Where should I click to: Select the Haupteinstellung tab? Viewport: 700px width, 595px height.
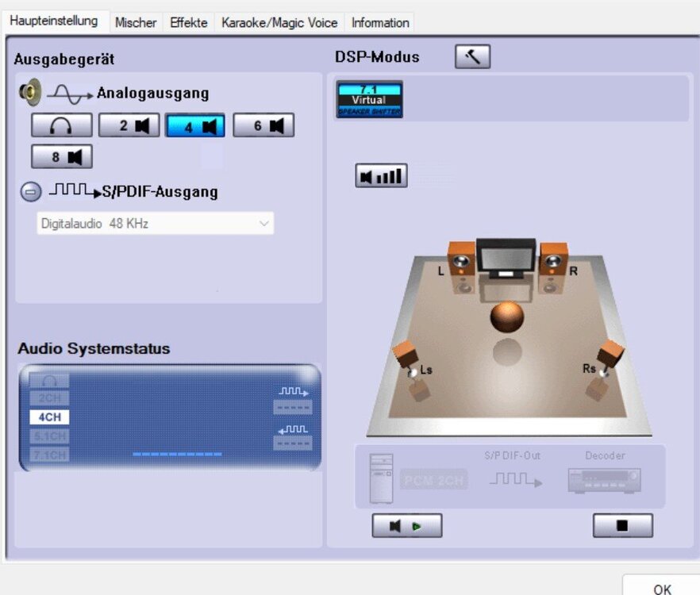54,21
